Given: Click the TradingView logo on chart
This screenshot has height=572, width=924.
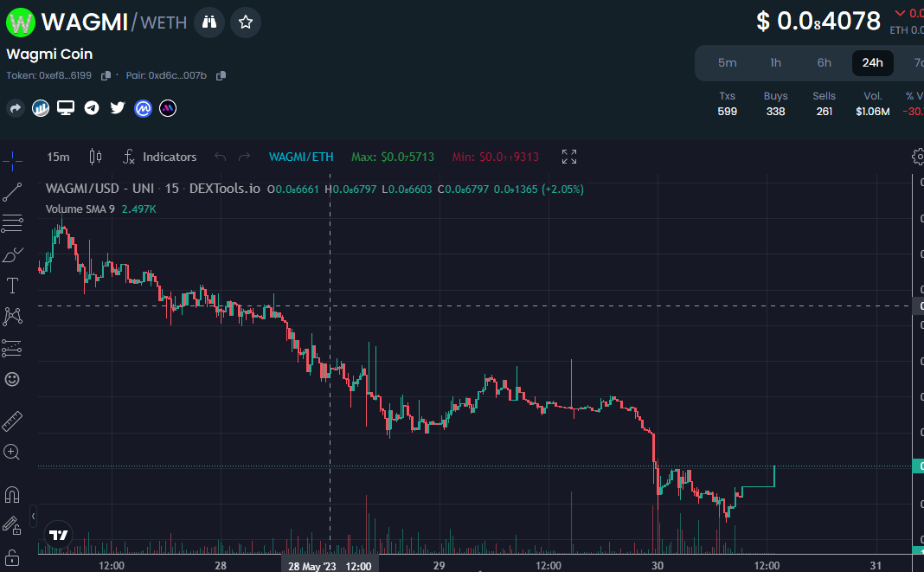Looking at the screenshot, I should 58,535.
